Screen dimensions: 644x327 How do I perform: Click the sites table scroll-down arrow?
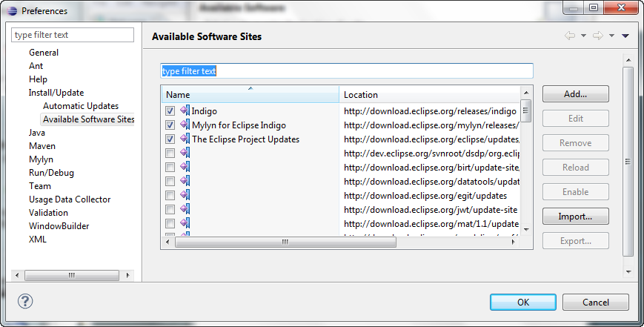coord(526,230)
